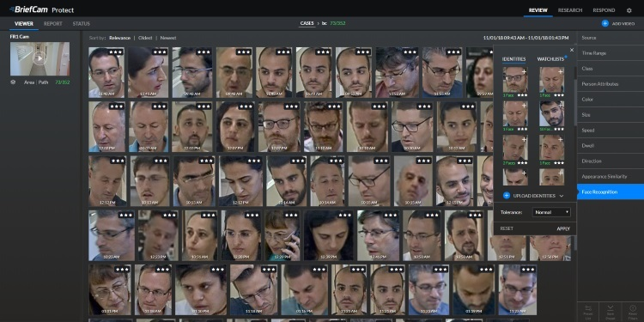Viewport: 644px width, 322px height.
Task: Open the STATUS tab
Action: point(82,24)
